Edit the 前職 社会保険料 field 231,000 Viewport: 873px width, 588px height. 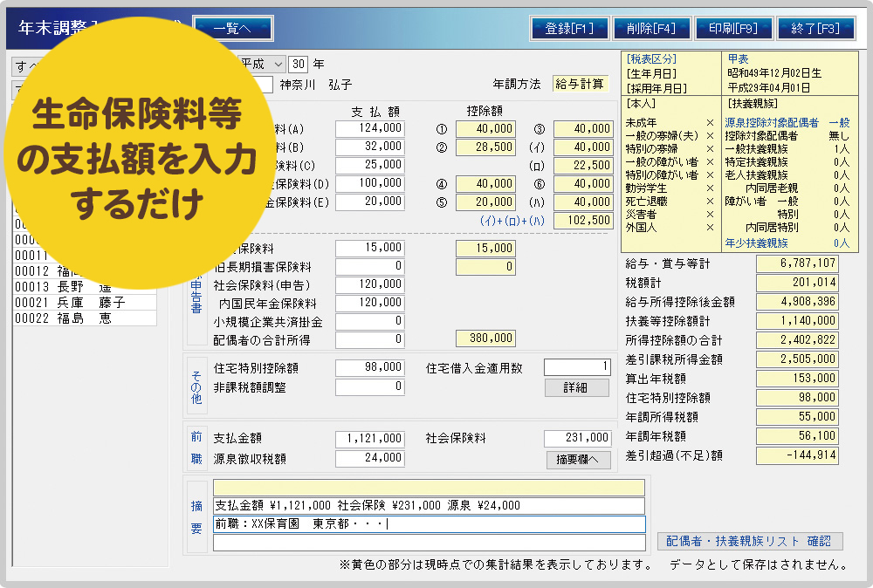pos(577,439)
